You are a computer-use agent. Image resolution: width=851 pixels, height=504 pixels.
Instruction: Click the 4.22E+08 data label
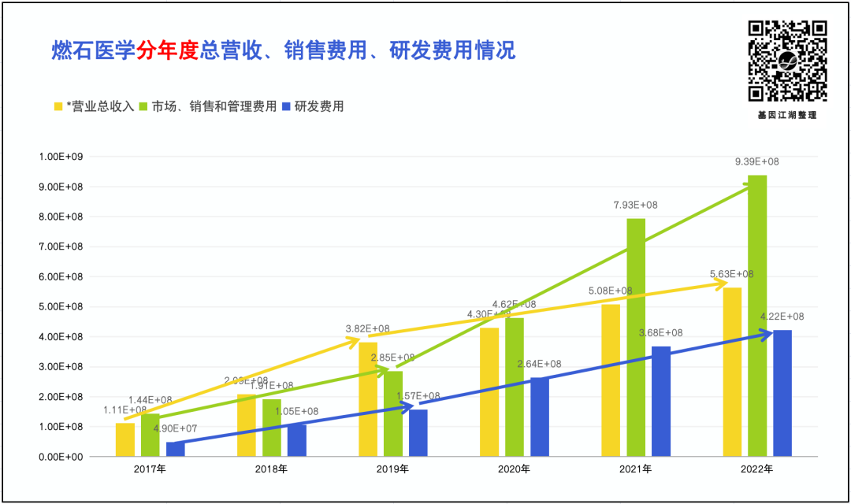[782, 317]
